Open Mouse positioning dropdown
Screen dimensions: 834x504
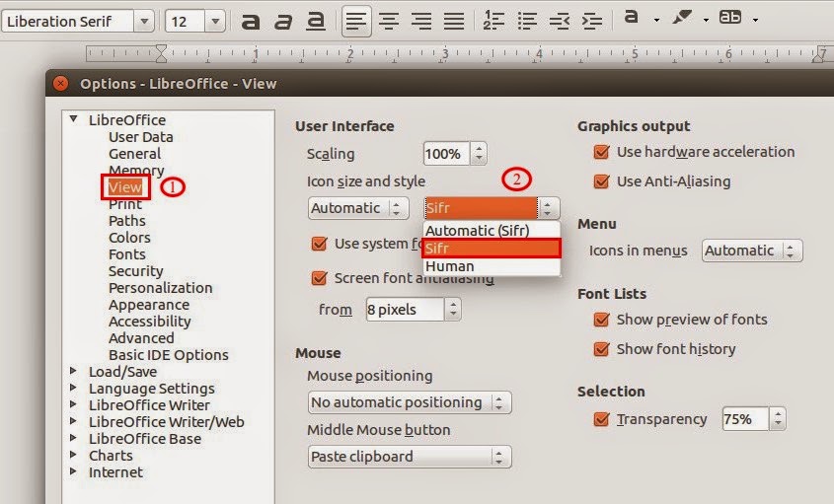pyautogui.click(x=410, y=402)
